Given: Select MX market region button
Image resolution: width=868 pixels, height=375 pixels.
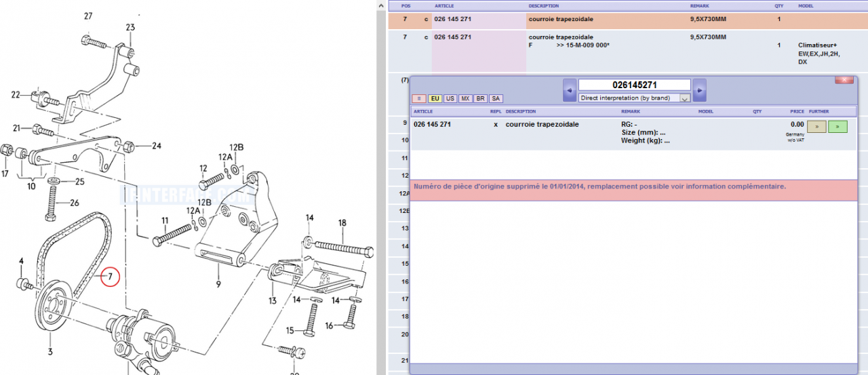Looking at the screenshot, I should pos(465,99).
